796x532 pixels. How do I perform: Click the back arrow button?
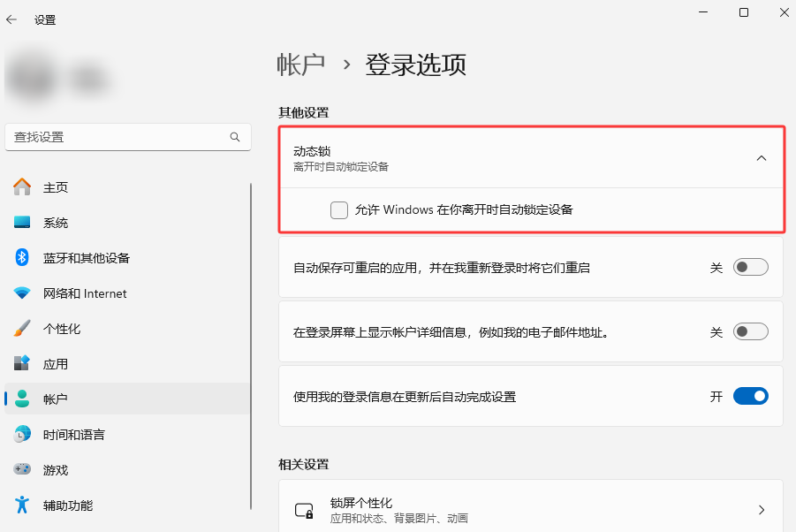coord(11,19)
